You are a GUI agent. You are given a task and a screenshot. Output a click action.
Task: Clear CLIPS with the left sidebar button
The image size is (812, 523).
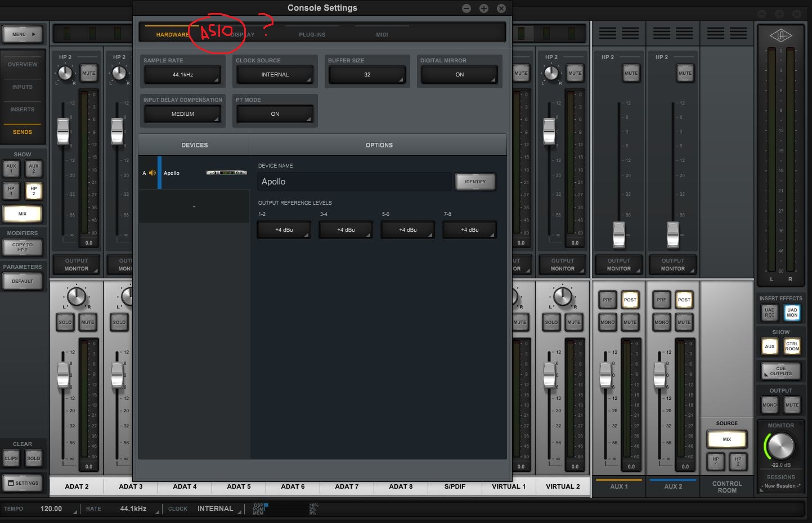(11, 458)
